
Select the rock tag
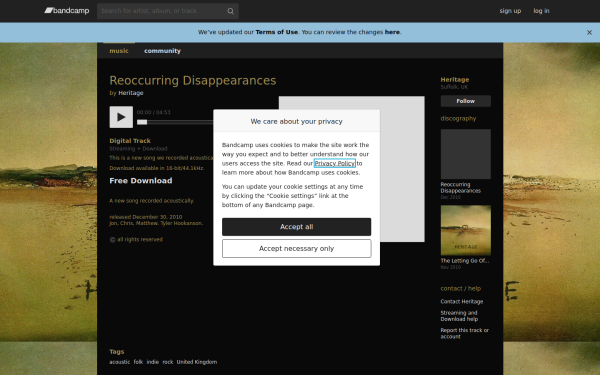pos(168,362)
